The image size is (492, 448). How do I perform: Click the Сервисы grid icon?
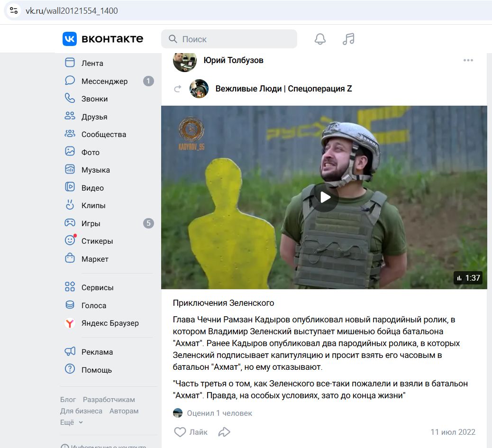[x=70, y=287]
